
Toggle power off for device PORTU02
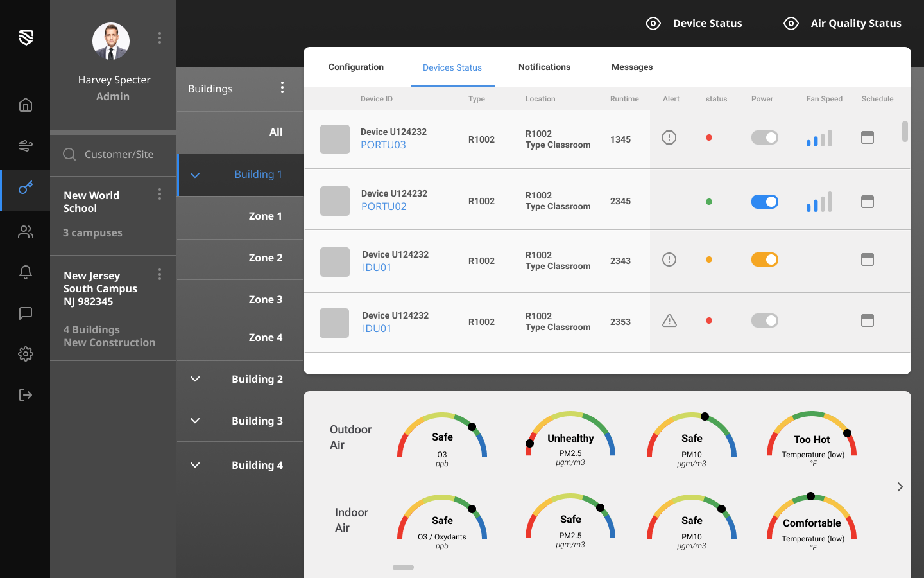[x=765, y=201]
